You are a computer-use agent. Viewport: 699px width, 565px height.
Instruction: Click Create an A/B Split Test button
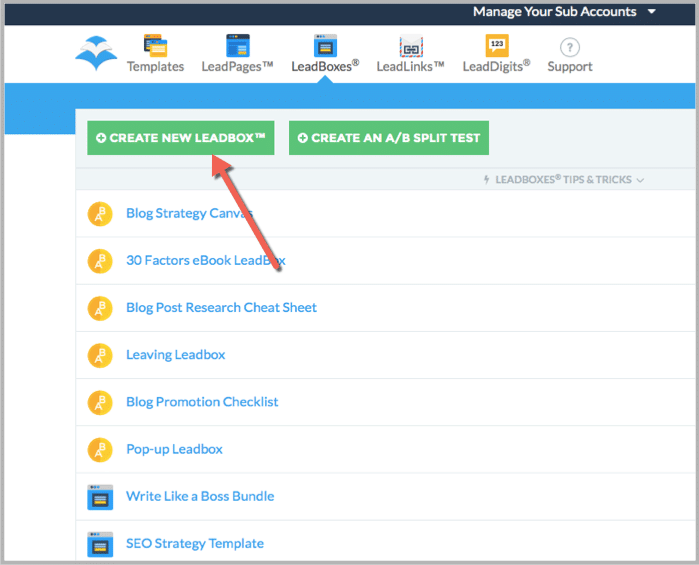coord(389,138)
